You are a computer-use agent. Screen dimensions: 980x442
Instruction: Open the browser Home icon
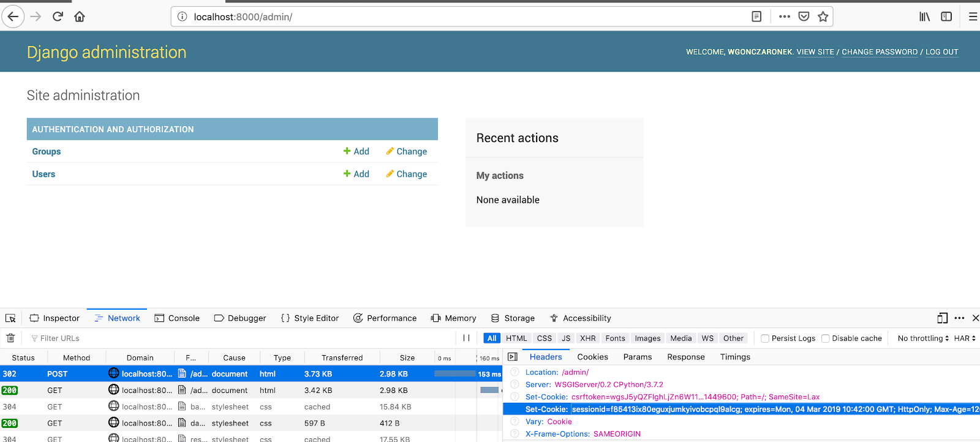pos(80,17)
